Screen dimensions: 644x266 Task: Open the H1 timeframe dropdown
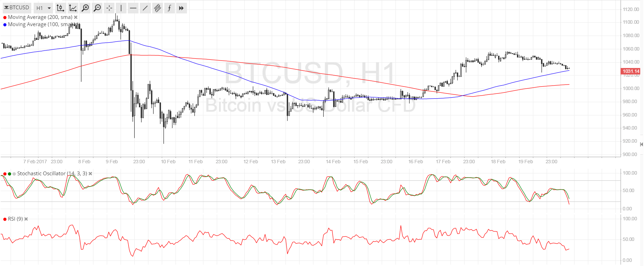coord(43,8)
